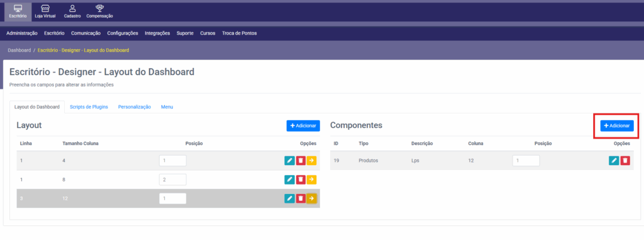Switch to the Personalização tab
The height and width of the screenshot is (240, 644).
[135, 106]
